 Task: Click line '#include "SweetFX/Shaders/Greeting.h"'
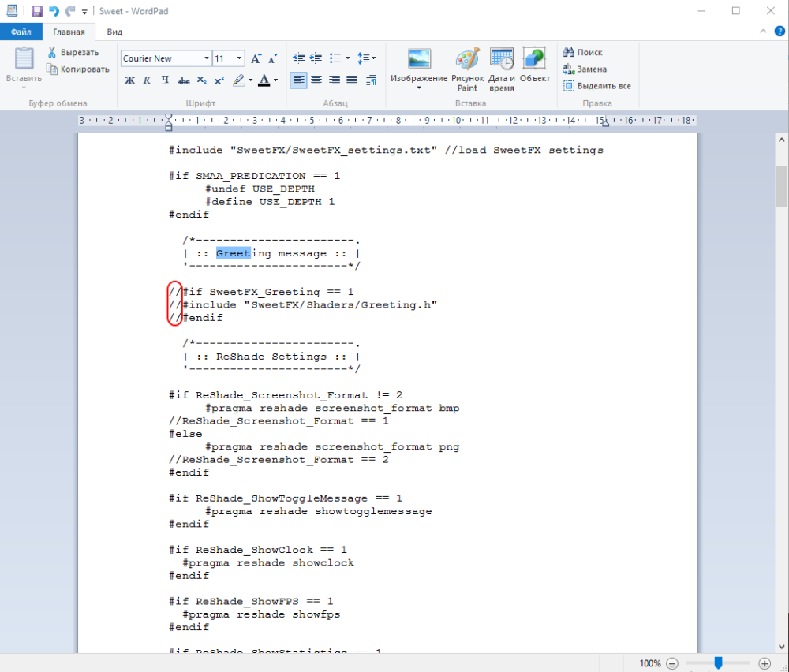(310, 304)
